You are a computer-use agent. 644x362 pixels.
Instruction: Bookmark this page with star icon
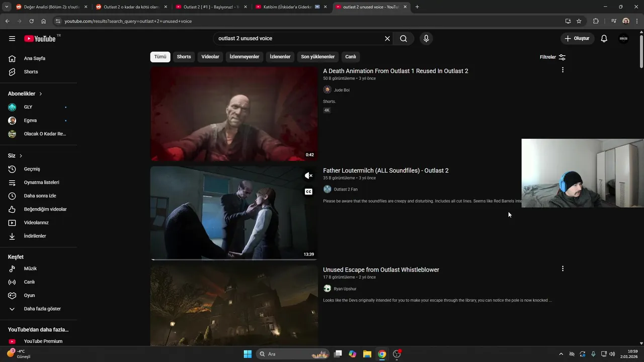coord(579,21)
